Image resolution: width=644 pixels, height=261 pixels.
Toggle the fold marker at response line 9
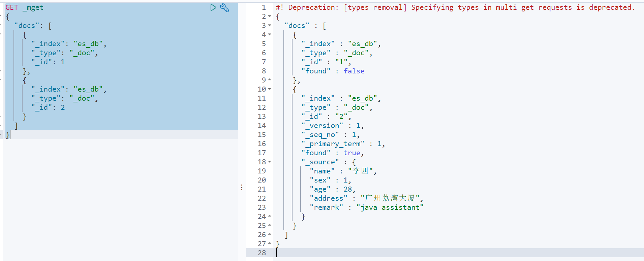pos(270,80)
